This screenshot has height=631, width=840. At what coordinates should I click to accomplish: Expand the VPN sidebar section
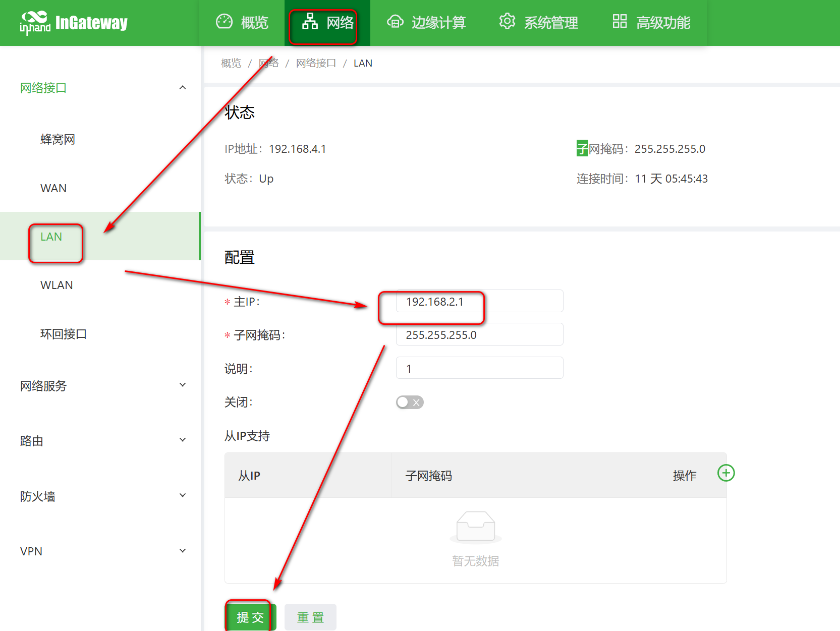(x=183, y=551)
